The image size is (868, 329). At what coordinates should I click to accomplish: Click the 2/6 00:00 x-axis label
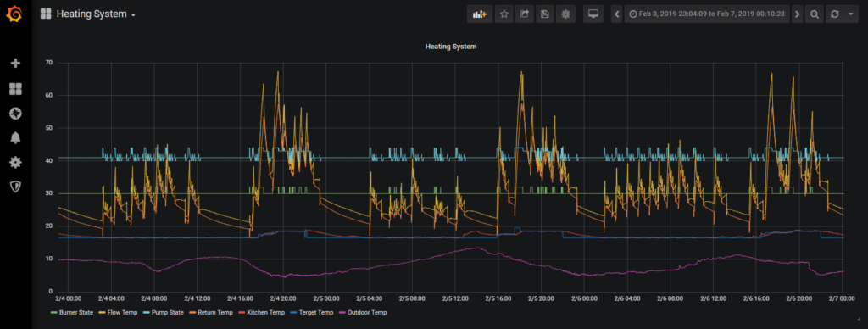pyautogui.click(x=584, y=298)
